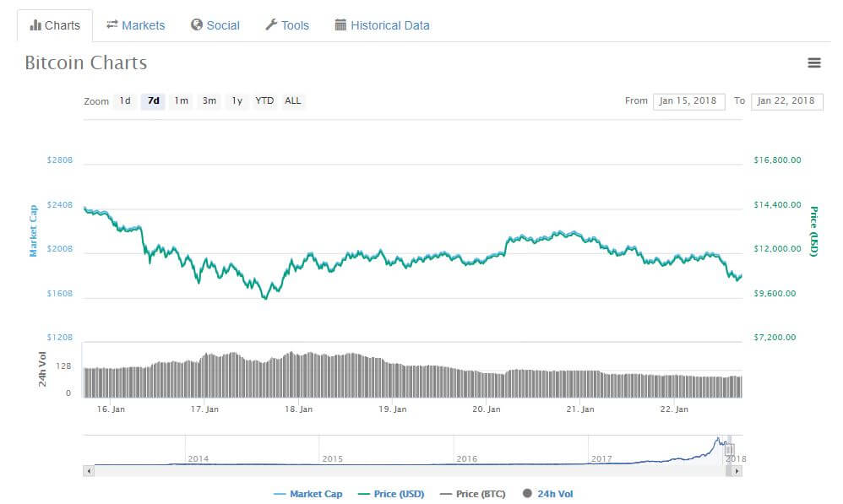
Task: Toggle the 24h Vol series in legend
Action: coord(548,494)
